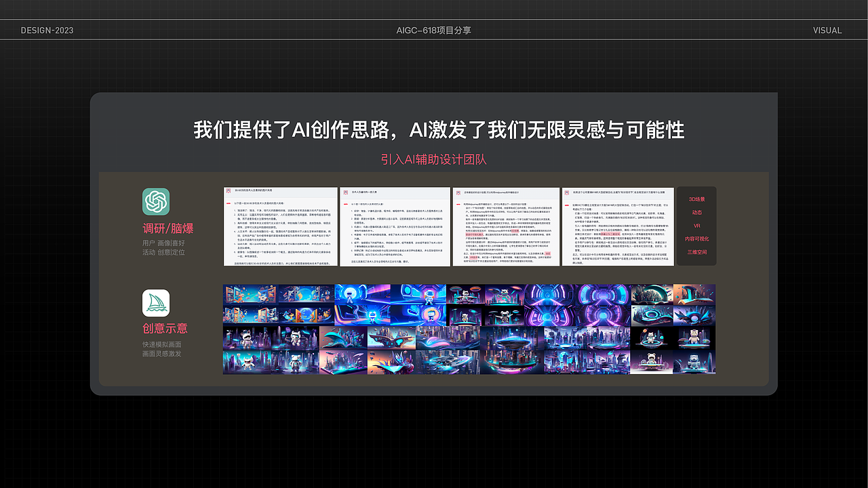Open the large floating saucer city artwork
The image size is (868, 488).
click(512, 350)
